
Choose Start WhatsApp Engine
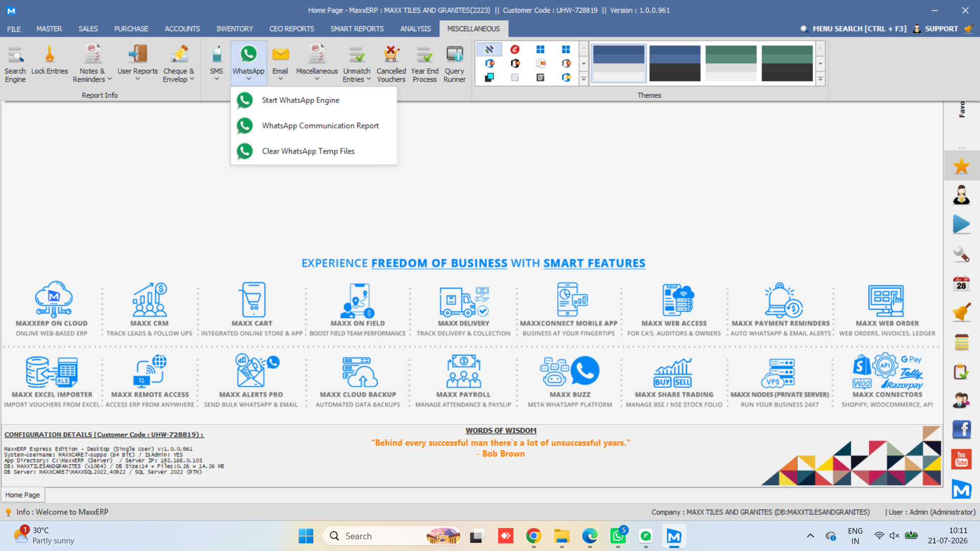point(313,100)
